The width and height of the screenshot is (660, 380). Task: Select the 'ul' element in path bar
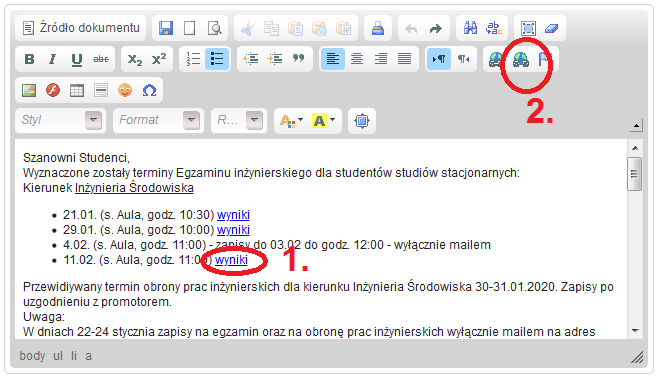point(58,356)
